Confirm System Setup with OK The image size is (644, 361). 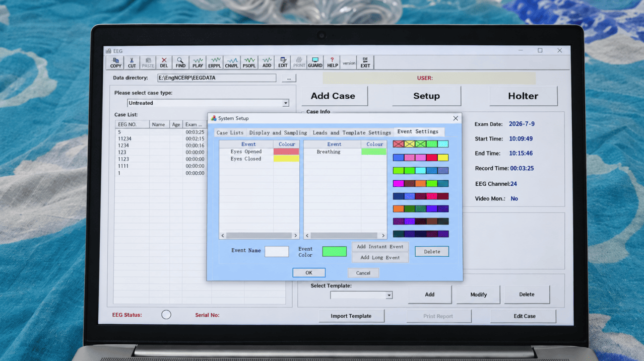[309, 272]
